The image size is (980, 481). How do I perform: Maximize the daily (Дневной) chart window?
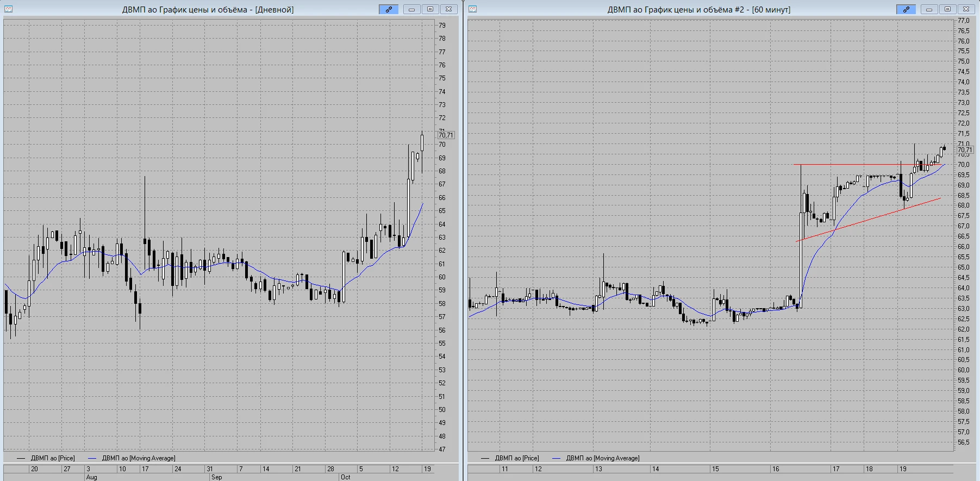430,9
